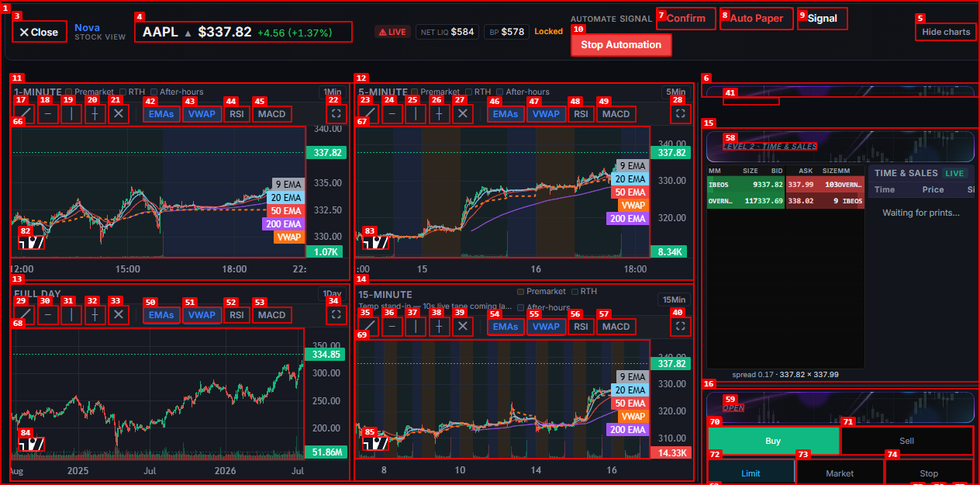
Task: Expand the Full Day chart to fullscreen
Action: pyautogui.click(x=335, y=314)
